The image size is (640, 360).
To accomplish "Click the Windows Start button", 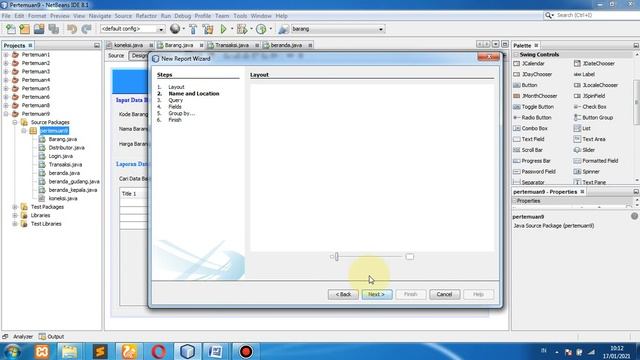I will pos(13,351).
